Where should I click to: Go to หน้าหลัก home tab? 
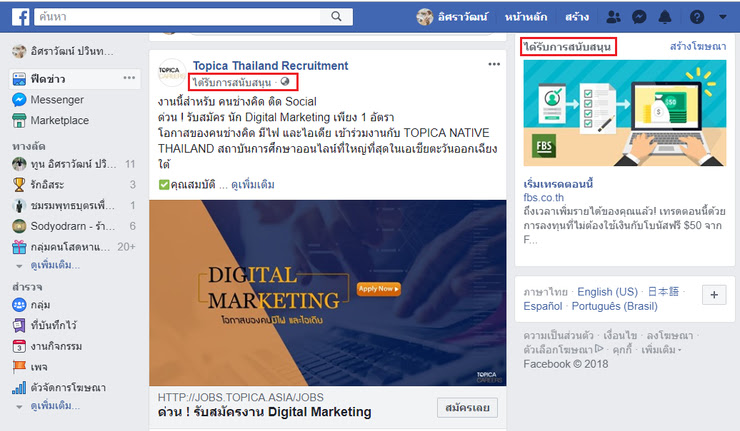click(526, 17)
